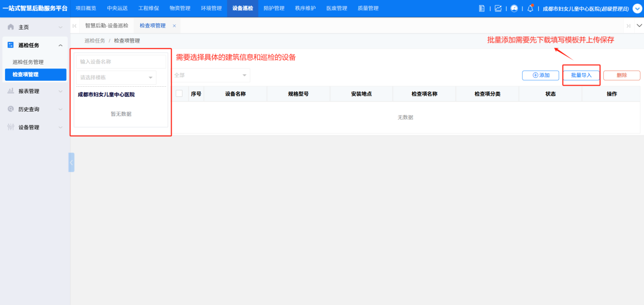Click the 设备管理 sliders icon
This screenshot has height=305, width=644.
click(x=11, y=127)
